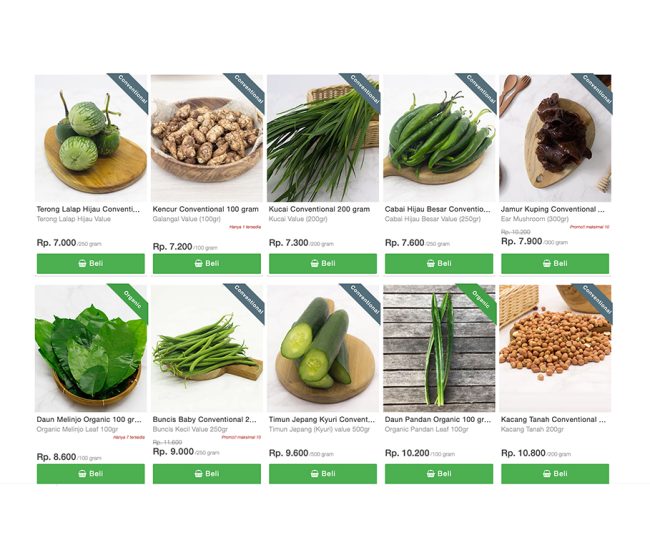Open Timun Jepang Kyuri title link
650x550 pixels.
(x=322, y=419)
